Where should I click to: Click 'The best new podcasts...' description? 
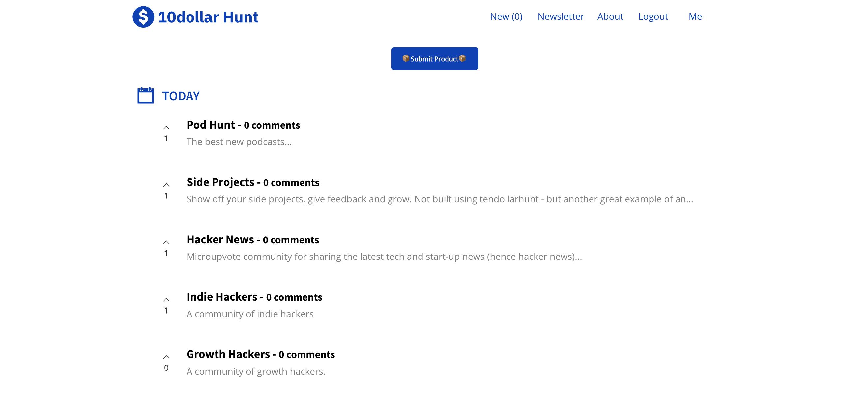coord(239,142)
